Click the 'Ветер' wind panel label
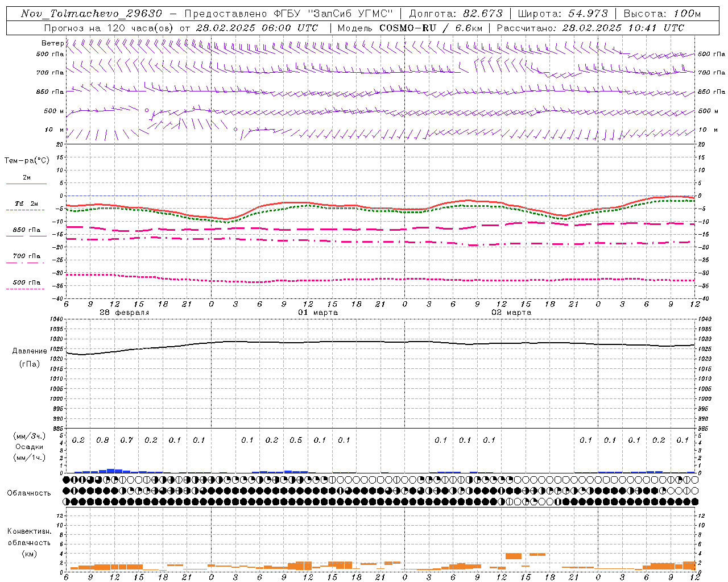The image size is (728, 582). (53, 43)
